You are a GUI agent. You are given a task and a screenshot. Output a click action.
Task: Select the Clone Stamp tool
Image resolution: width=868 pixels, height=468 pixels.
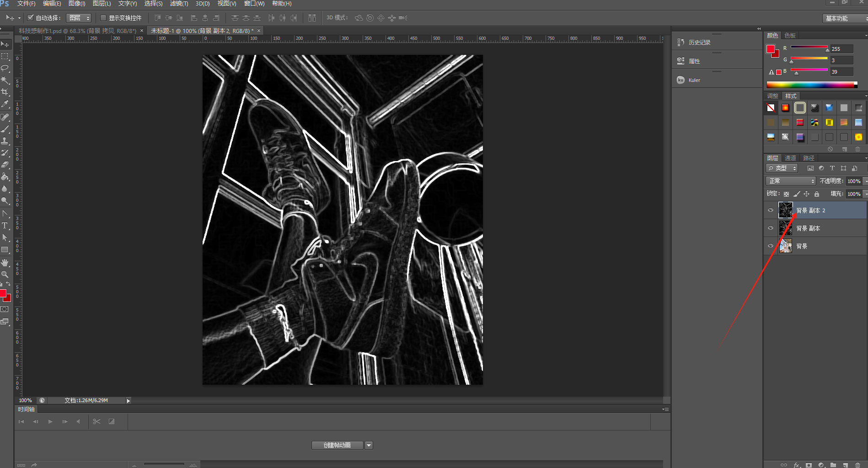[5, 141]
